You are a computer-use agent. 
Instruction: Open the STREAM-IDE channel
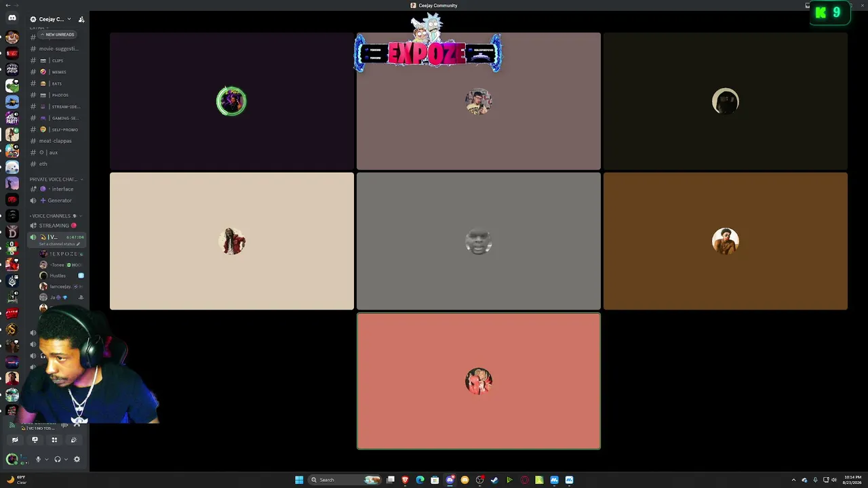[x=57, y=106]
